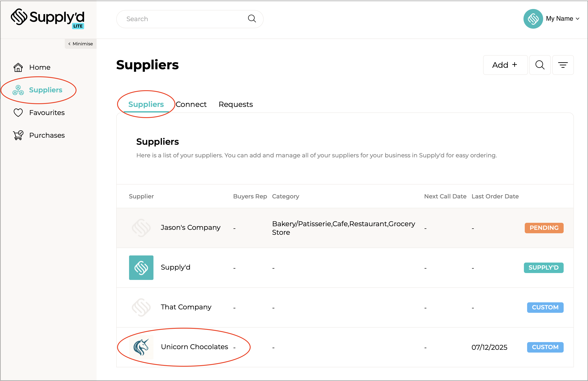The width and height of the screenshot is (588, 381).
Task: Click the teal Supply'd supplier logo
Action: pyautogui.click(x=141, y=267)
